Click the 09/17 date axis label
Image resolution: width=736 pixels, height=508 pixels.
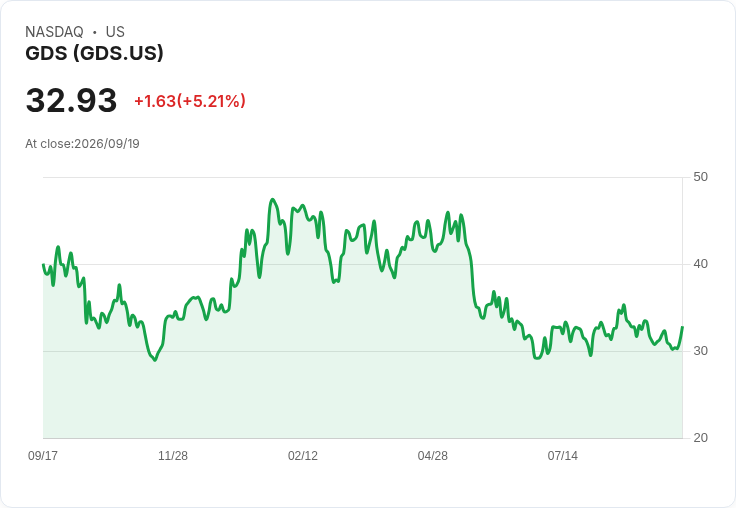click(x=43, y=456)
